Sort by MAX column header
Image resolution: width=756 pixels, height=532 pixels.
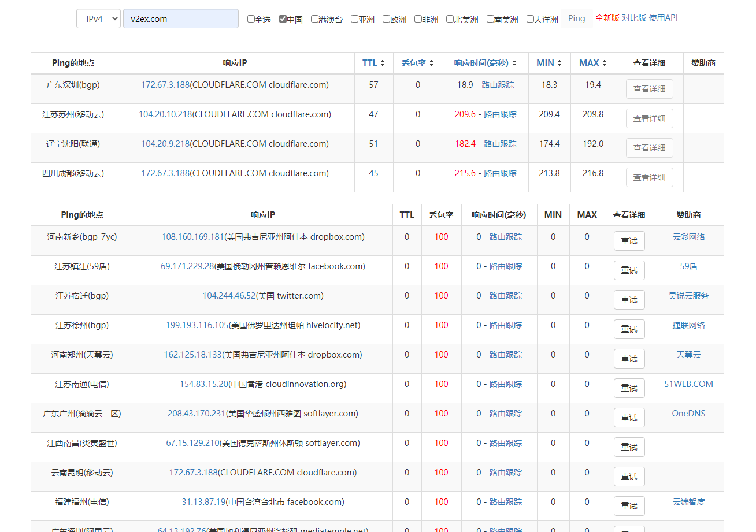(x=593, y=63)
